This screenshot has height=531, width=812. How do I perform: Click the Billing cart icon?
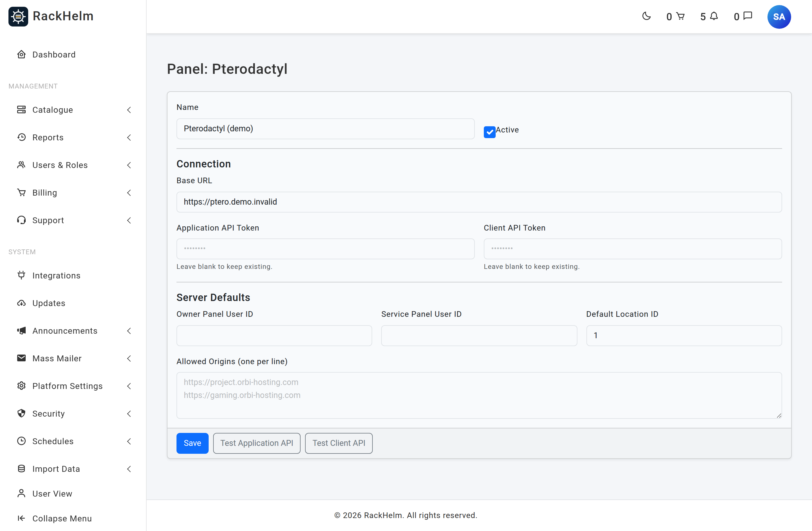21,192
